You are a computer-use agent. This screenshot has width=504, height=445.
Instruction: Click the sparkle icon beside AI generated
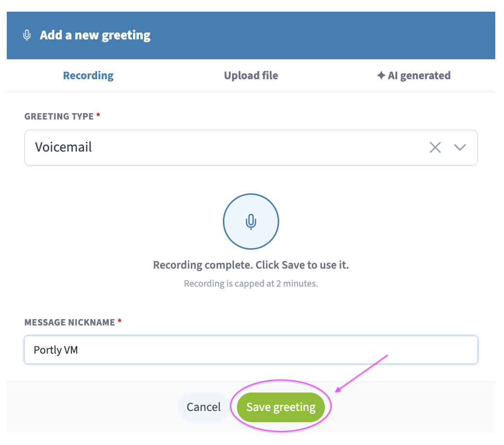(x=381, y=75)
